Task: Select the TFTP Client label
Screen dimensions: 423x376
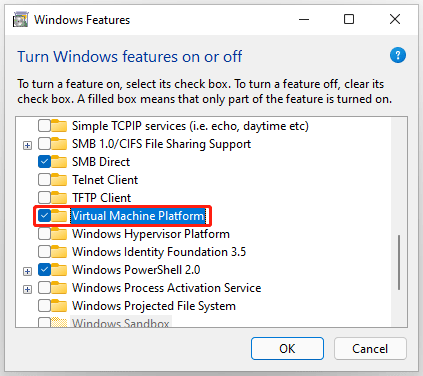Action: (102, 198)
